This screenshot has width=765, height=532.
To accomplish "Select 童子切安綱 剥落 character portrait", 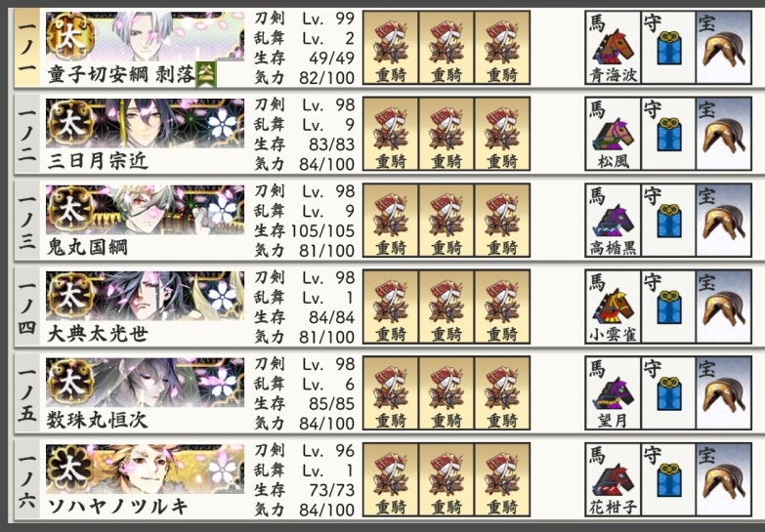I will click(x=145, y=36).
